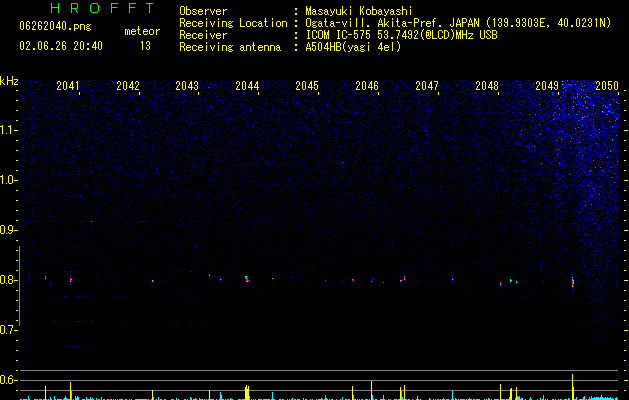Click the date stamp 02.06.26 20:40

pyautogui.click(x=61, y=46)
